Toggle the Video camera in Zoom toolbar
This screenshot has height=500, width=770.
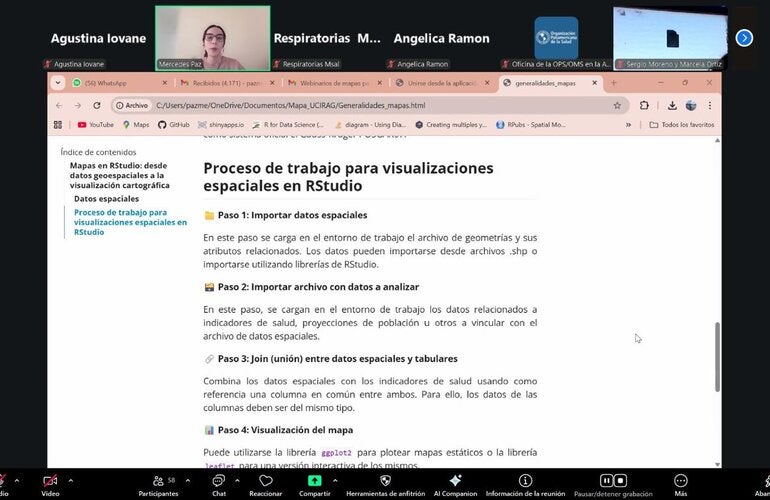click(50, 481)
